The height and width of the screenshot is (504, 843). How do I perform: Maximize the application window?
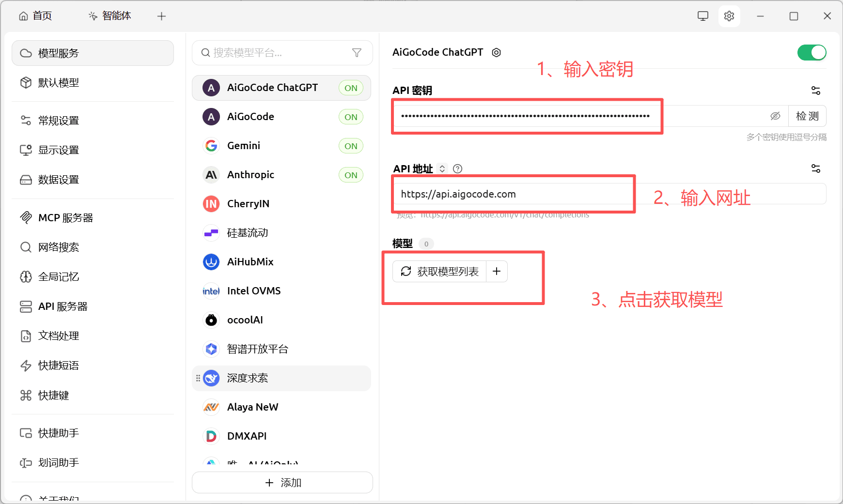(x=794, y=16)
